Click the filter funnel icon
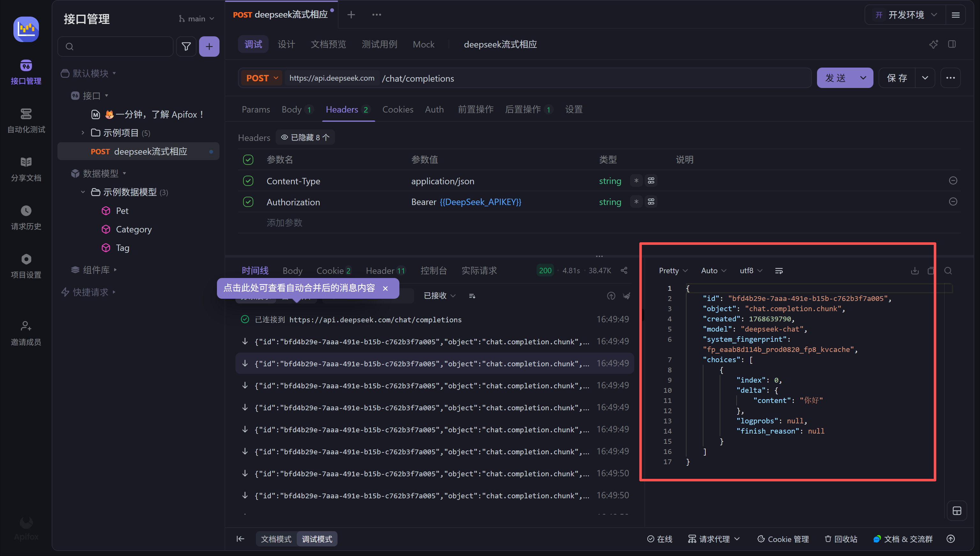Viewport: 980px width, 556px height. click(186, 47)
